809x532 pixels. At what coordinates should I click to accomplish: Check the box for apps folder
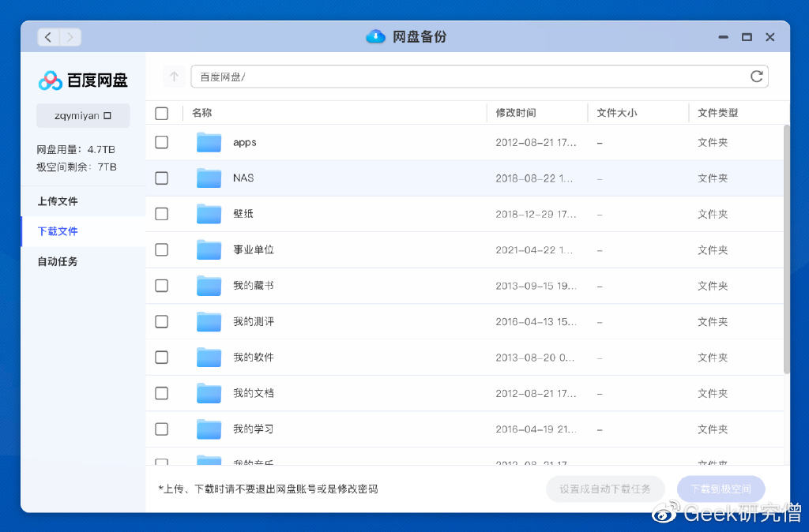point(161,142)
